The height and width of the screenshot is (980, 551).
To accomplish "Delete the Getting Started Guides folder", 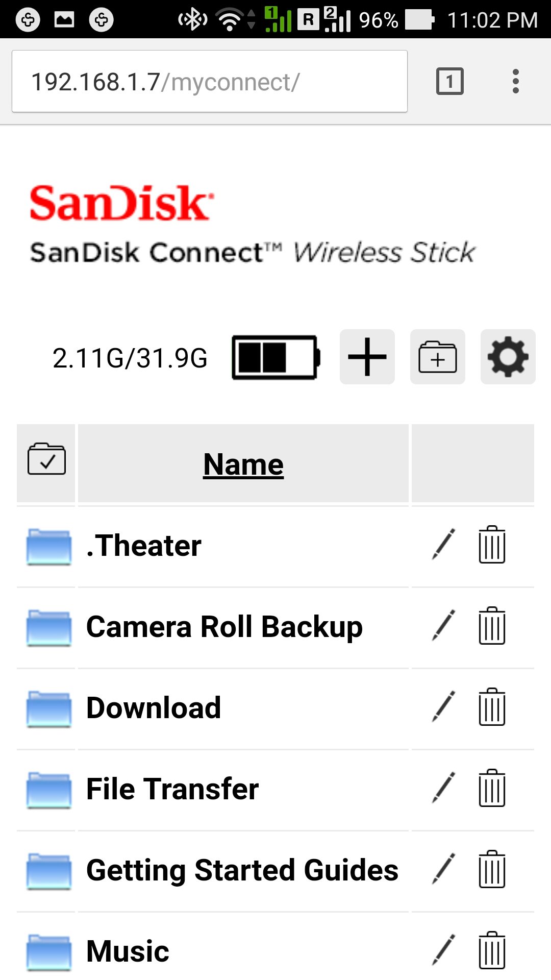I will click(492, 869).
